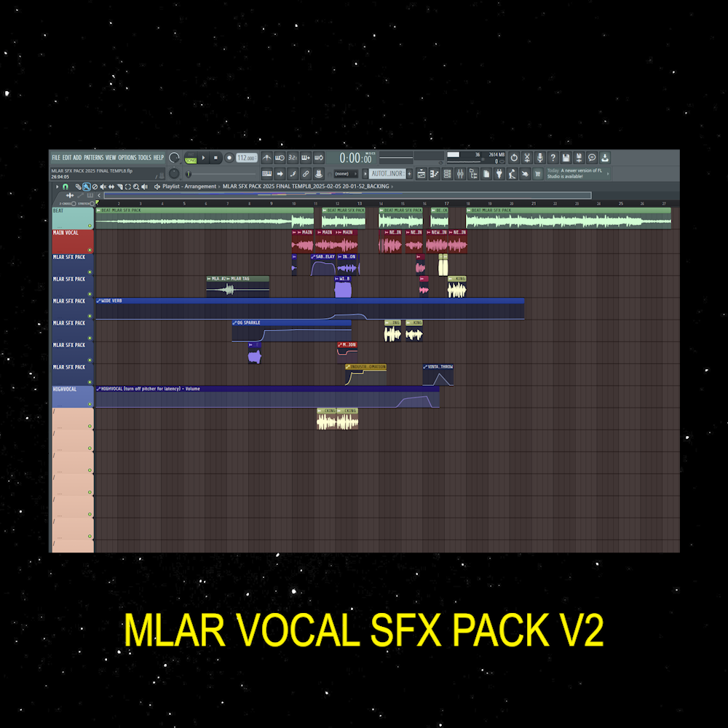Open the (none) selector dropdown
This screenshot has height=728, width=728.
345,174
